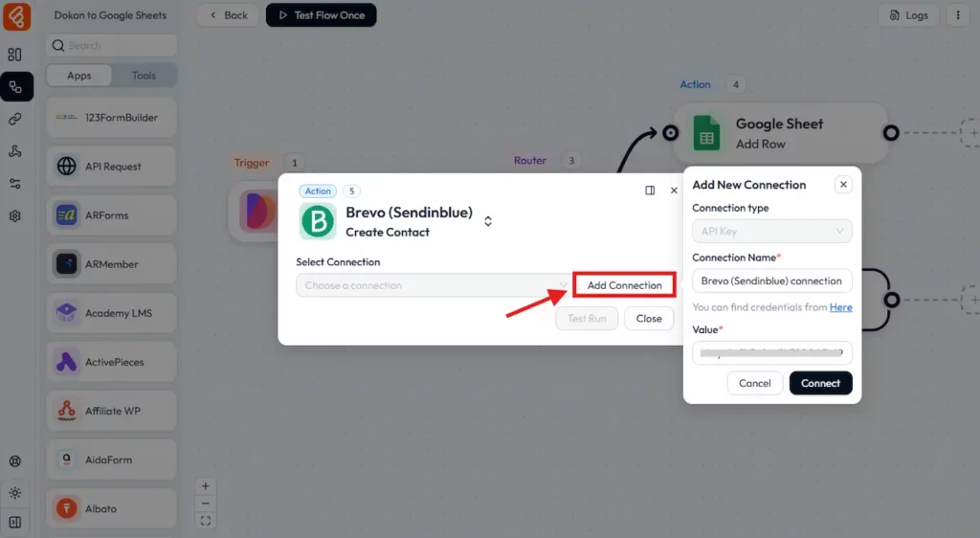The width and height of the screenshot is (980, 538).
Task: Click the dashboard grid icon in left sidebar
Action: [15, 55]
